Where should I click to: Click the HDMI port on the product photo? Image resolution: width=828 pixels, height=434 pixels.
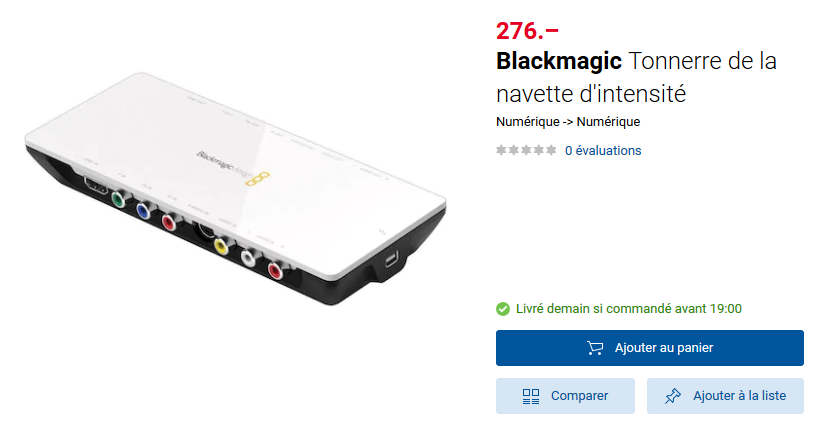pos(96,186)
